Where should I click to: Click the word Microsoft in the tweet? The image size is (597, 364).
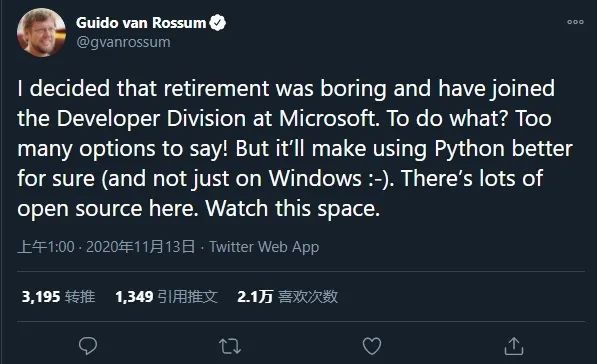pos(329,118)
